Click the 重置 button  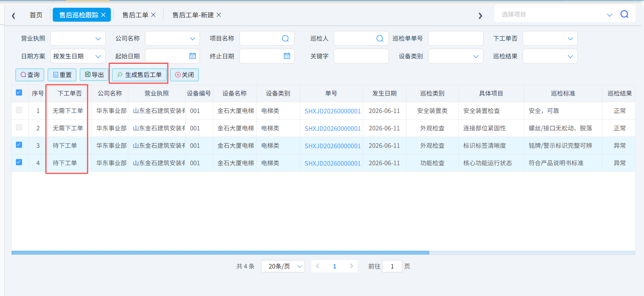click(x=62, y=75)
